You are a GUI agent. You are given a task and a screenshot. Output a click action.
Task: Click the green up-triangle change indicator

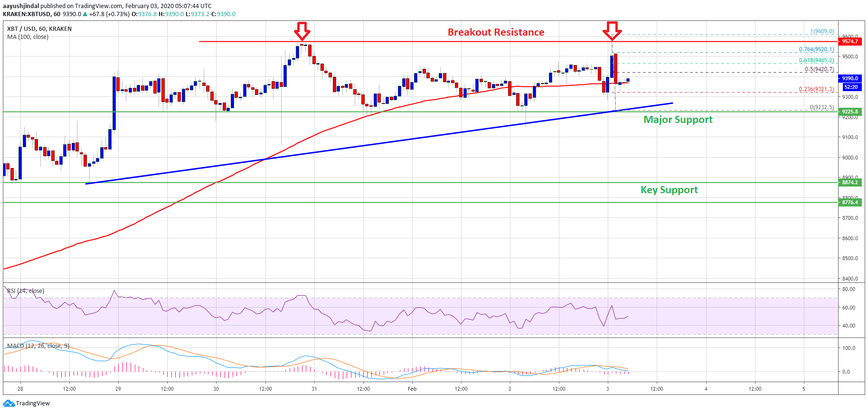click(85, 14)
